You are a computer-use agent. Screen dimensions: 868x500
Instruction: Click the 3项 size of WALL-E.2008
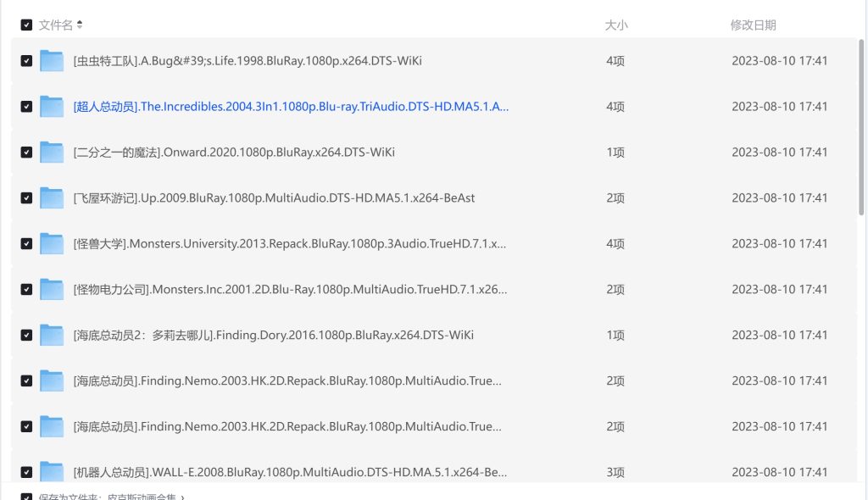615,472
